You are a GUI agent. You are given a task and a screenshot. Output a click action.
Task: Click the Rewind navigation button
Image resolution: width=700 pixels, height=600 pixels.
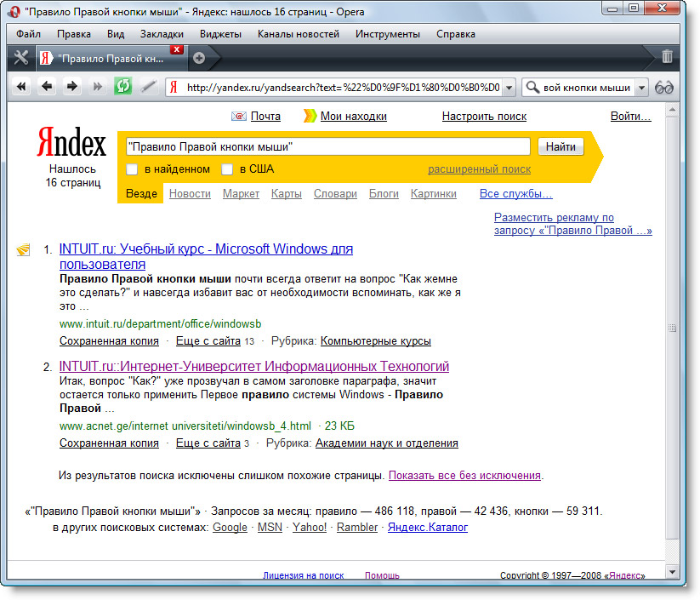click(x=21, y=87)
